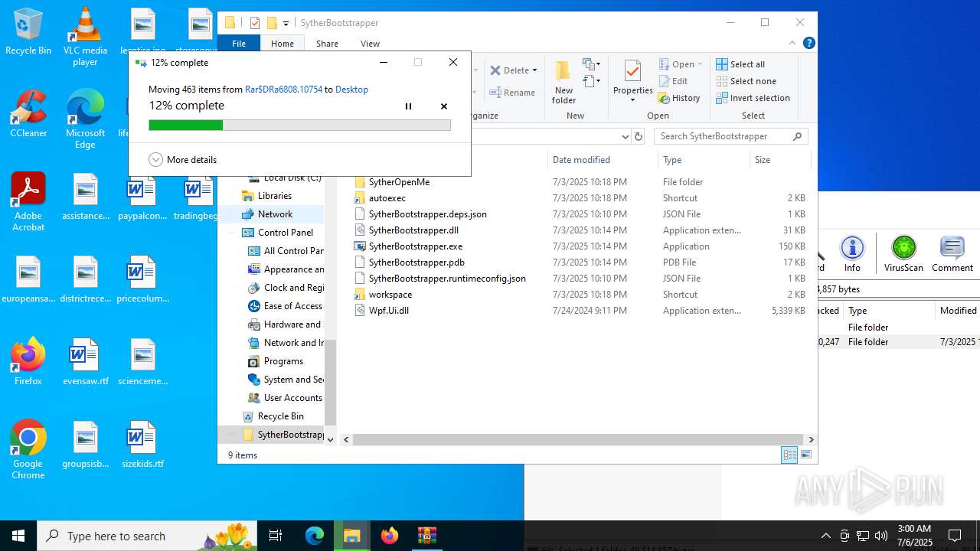Create a New folder
This screenshot has width=980, height=551.
pos(563,82)
